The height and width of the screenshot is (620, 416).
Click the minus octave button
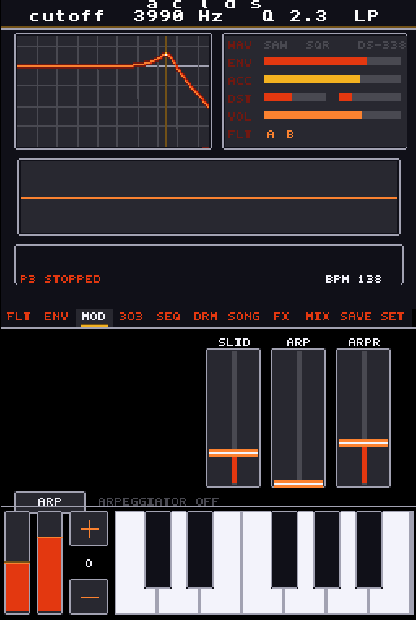click(89, 597)
